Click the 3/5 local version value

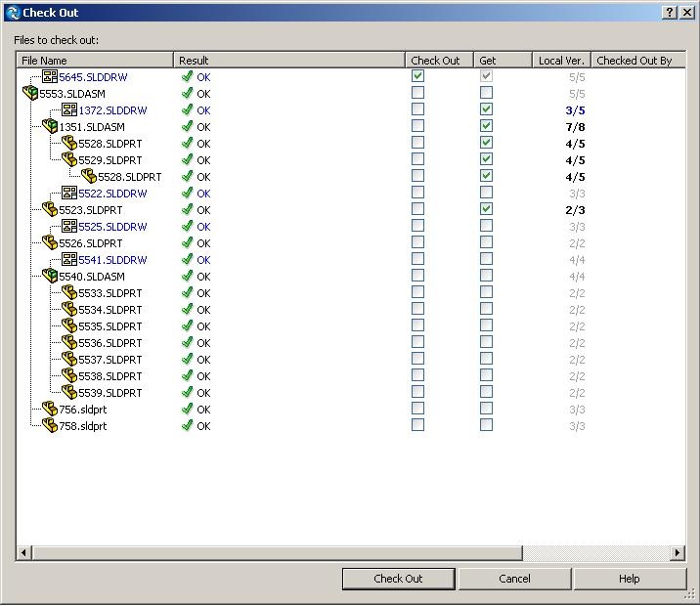[575, 110]
